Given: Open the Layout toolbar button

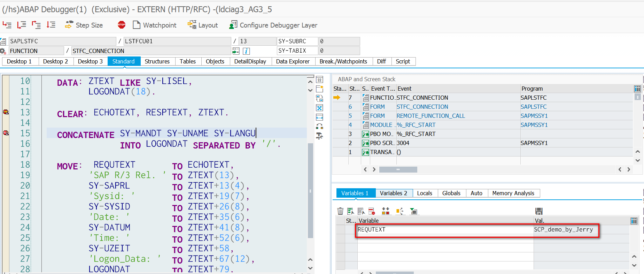Looking at the screenshot, I should 203,25.
